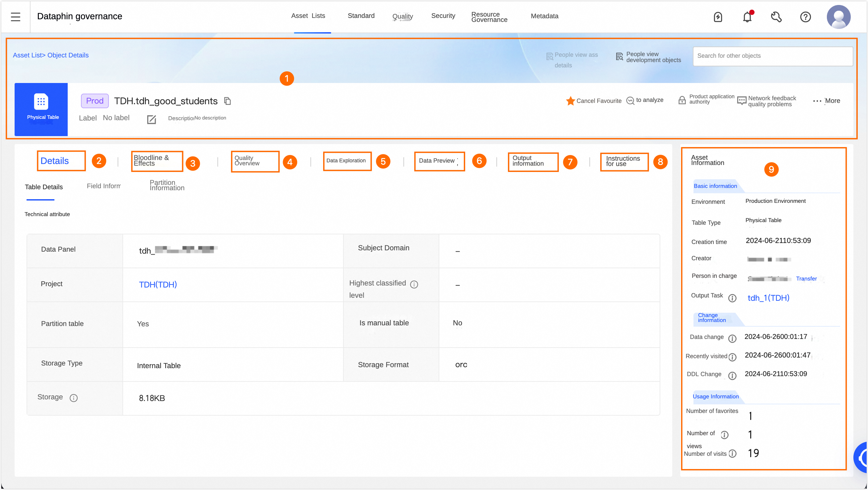Screen dimensions: 868x490
Task: Open the wrench settings icon
Action: point(776,17)
